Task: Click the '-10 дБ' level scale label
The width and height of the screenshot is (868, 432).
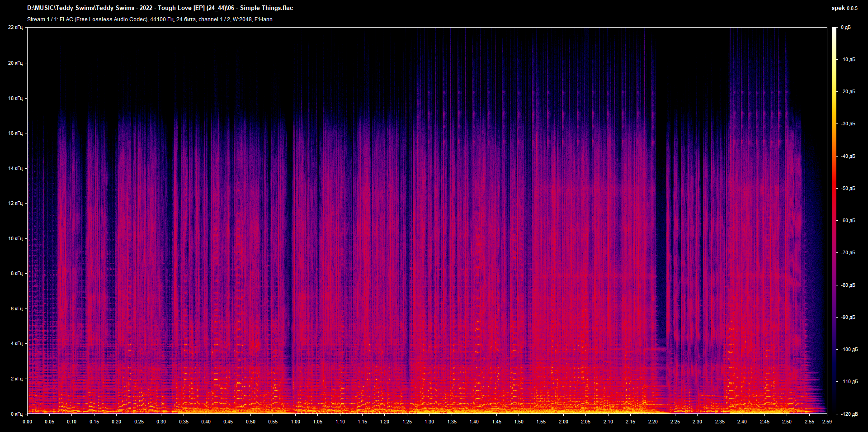Action: [848, 60]
